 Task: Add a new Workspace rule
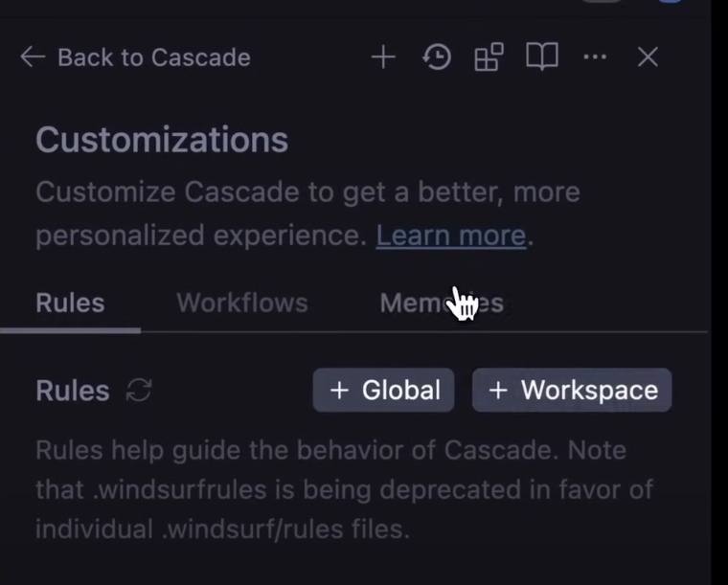click(572, 390)
